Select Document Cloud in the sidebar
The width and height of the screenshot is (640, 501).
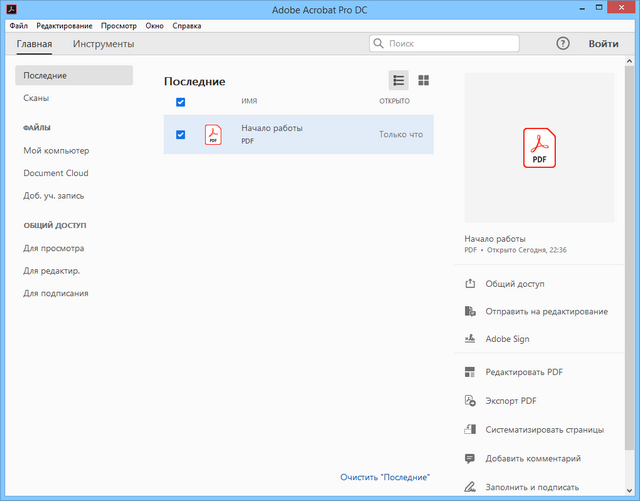[56, 173]
